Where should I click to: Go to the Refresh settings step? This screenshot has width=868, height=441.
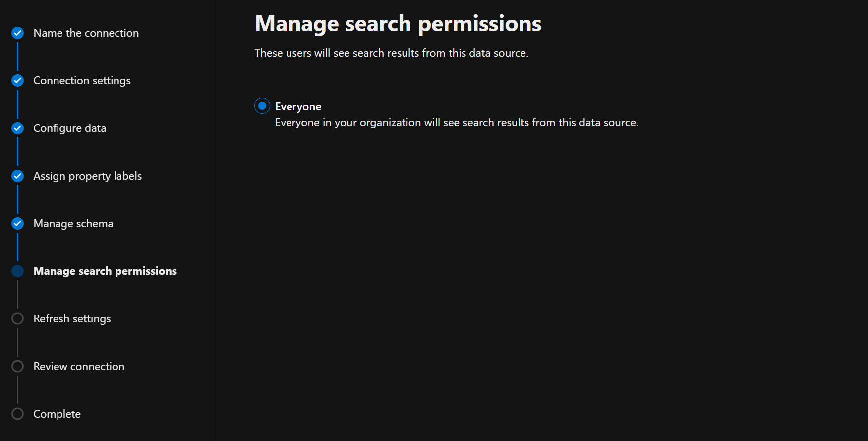[72, 319]
